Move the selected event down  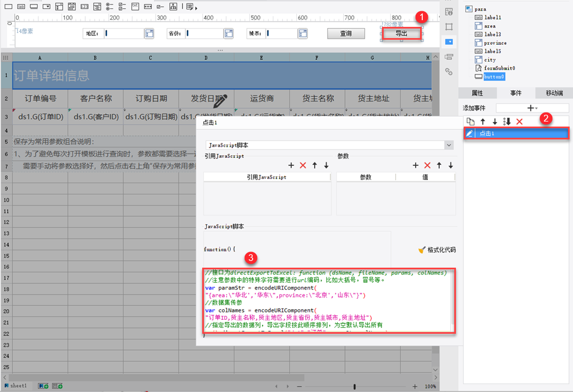click(495, 122)
